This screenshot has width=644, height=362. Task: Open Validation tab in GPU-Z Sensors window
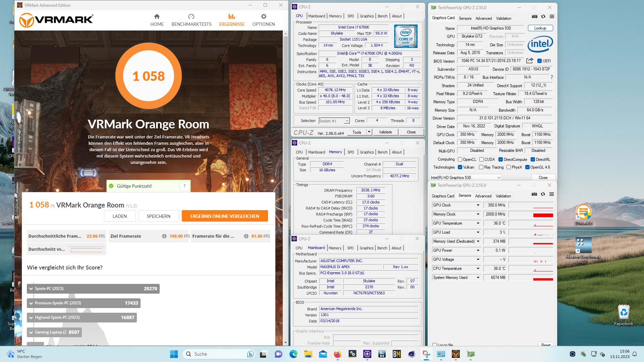point(503,196)
